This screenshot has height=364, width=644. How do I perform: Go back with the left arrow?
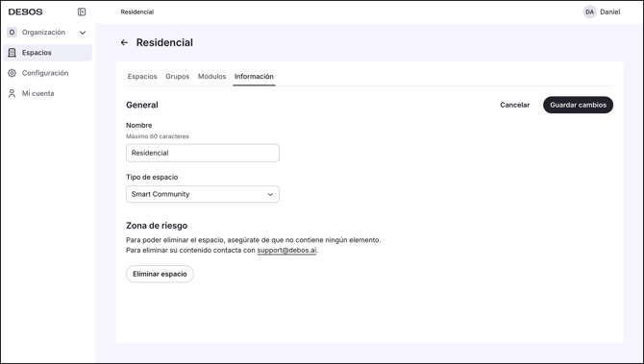pyautogui.click(x=124, y=42)
